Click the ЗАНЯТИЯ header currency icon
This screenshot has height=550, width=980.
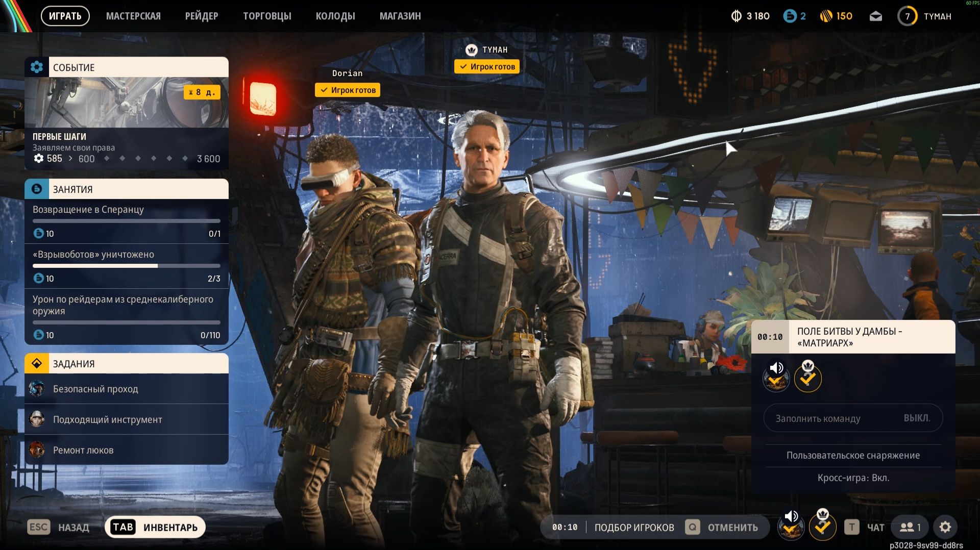(37, 189)
